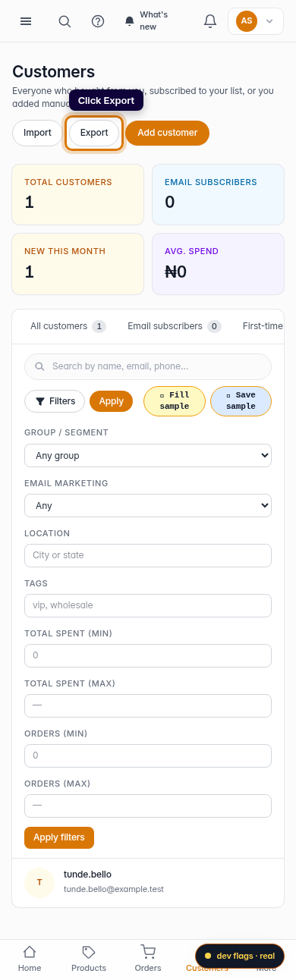Open notifications bell
The width and height of the screenshot is (296, 980).
[x=210, y=21]
